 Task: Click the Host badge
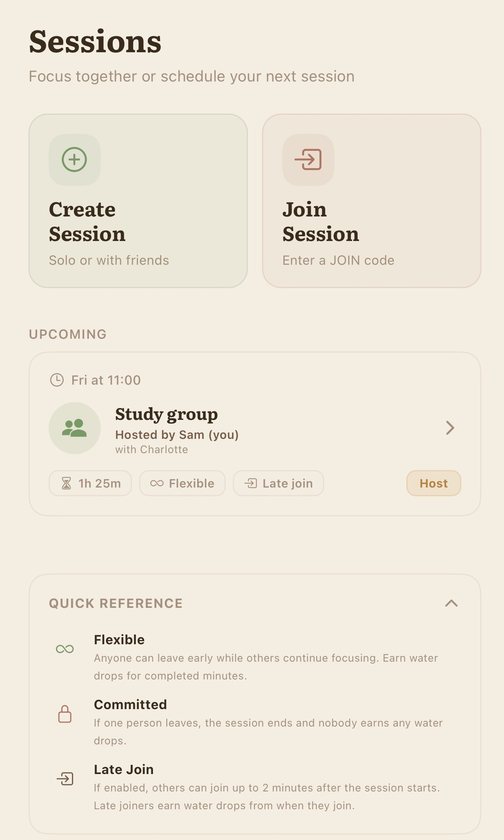(x=433, y=483)
